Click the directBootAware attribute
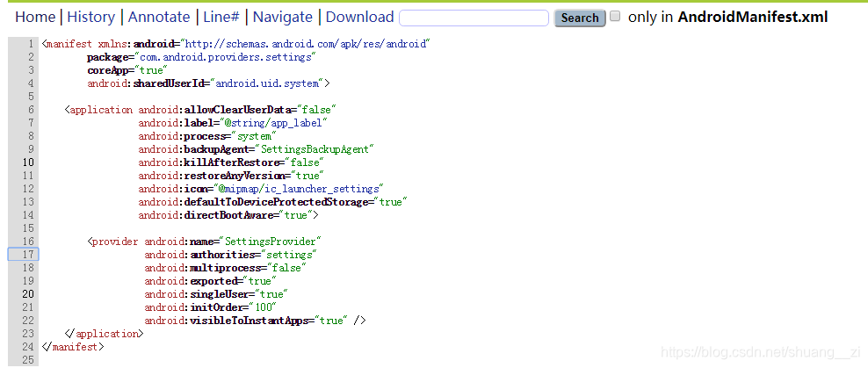868x368 pixels. [x=229, y=215]
